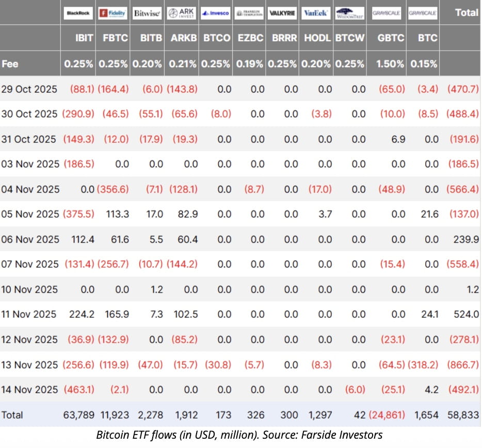Image resolution: width=482 pixels, height=448 pixels.
Task: Click the VanEck logo
Action: tap(316, 13)
